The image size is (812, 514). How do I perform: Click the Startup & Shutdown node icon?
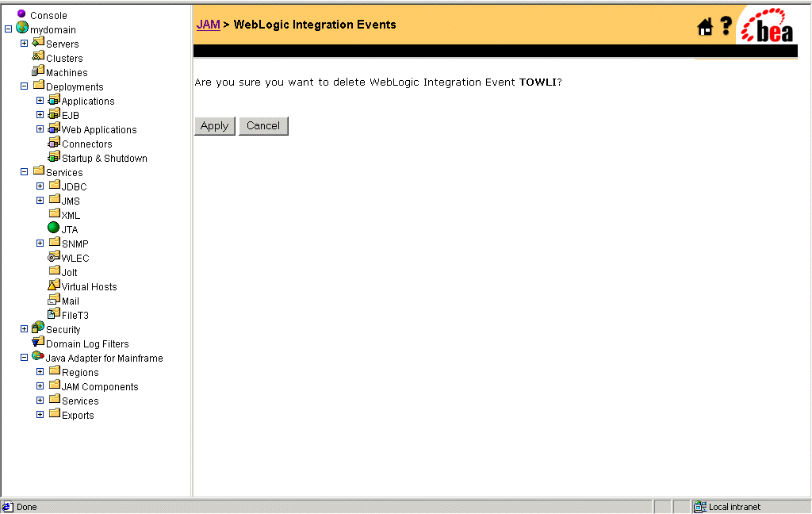point(55,156)
